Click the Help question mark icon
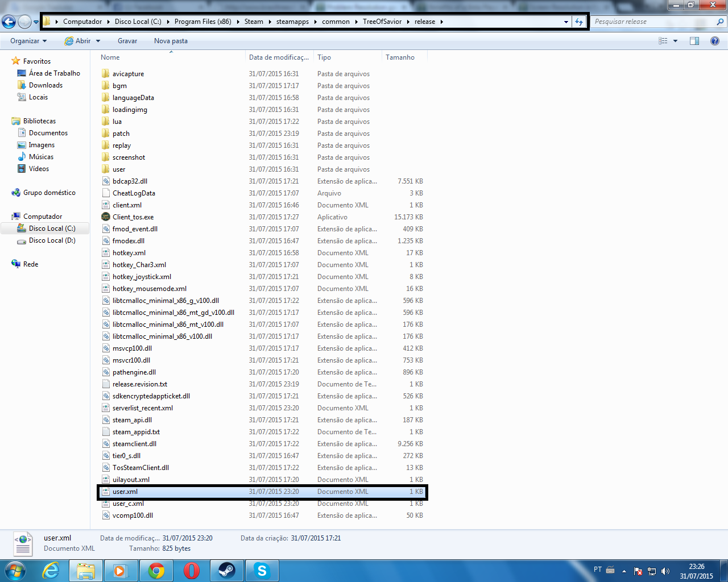 (x=715, y=41)
